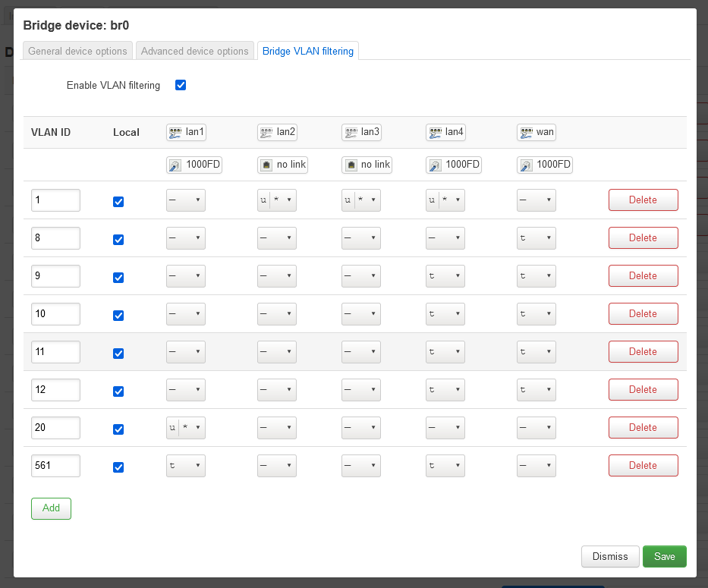The image size is (708, 588).
Task: Switch to Advanced device options tab
Action: [x=195, y=51]
